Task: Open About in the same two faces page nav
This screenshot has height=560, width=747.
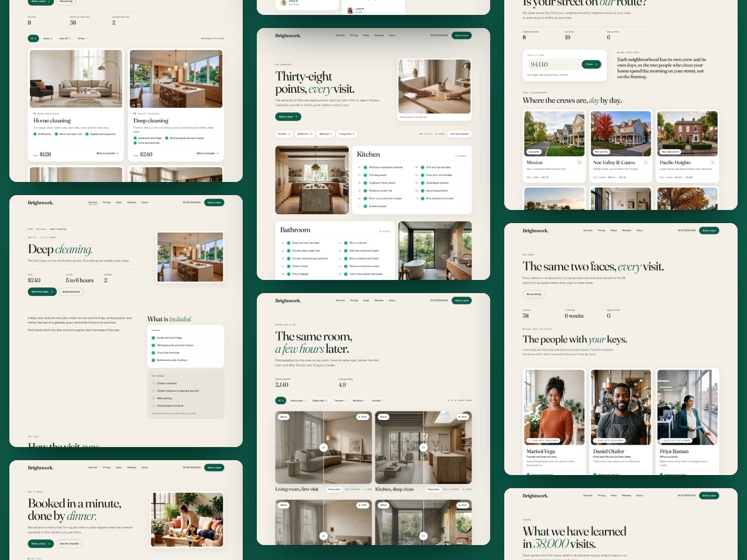Action: (x=640, y=231)
